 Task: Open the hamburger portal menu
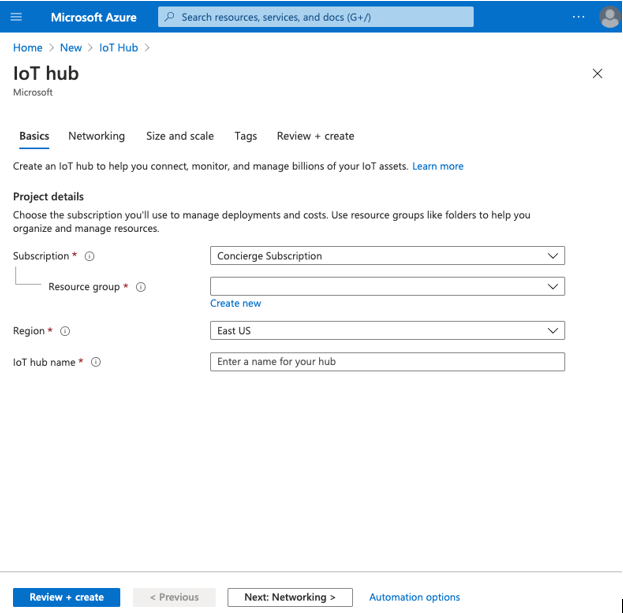click(16, 17)
